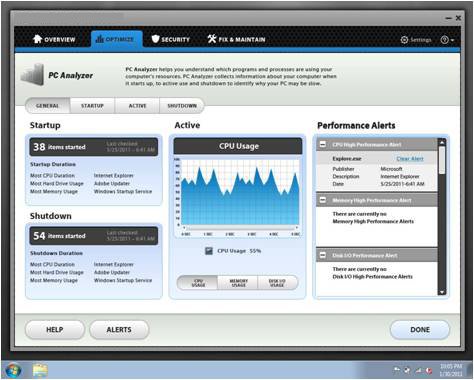Open the Overview home tab

pyautogui.click(x=54, y=39)
